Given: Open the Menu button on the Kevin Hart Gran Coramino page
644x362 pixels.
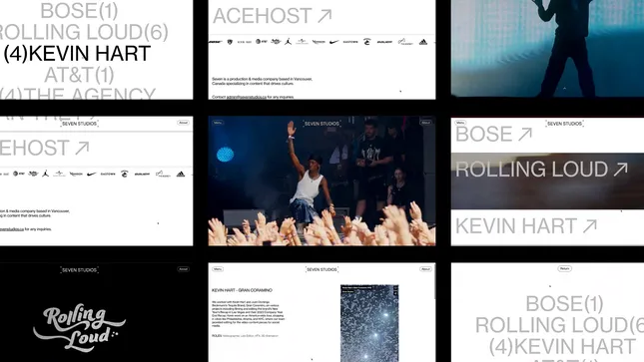Looking at the screenshot, I should (x=218, y=269).
